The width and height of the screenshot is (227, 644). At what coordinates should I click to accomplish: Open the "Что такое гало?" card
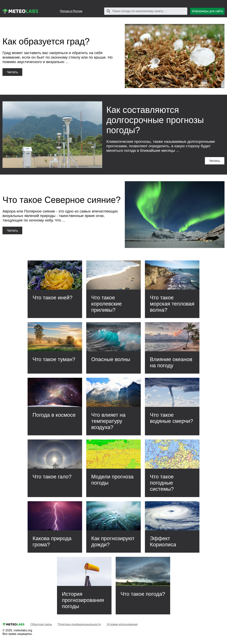(x=55, y=468)
